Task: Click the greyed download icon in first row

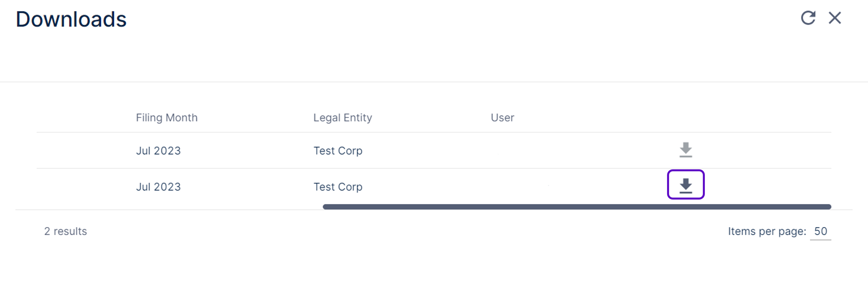Action: (685, 150)
